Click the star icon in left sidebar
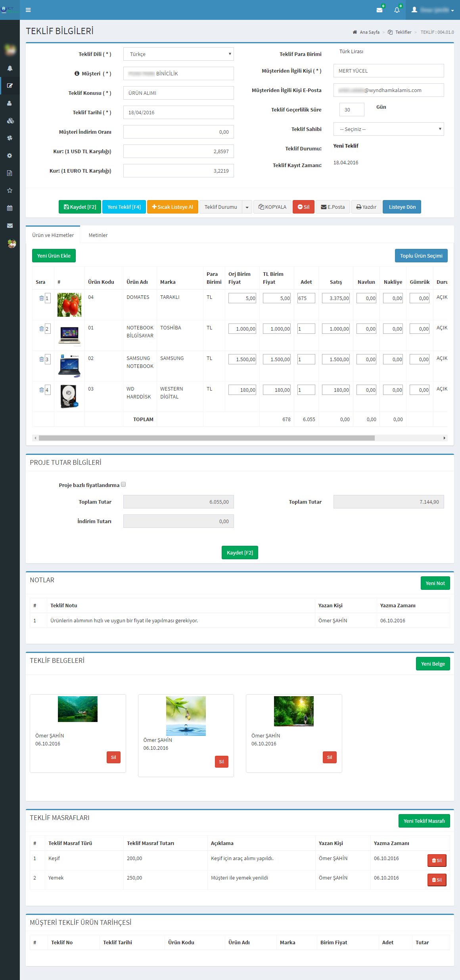This screenshot has height=980, width=460. click(10, 191)
